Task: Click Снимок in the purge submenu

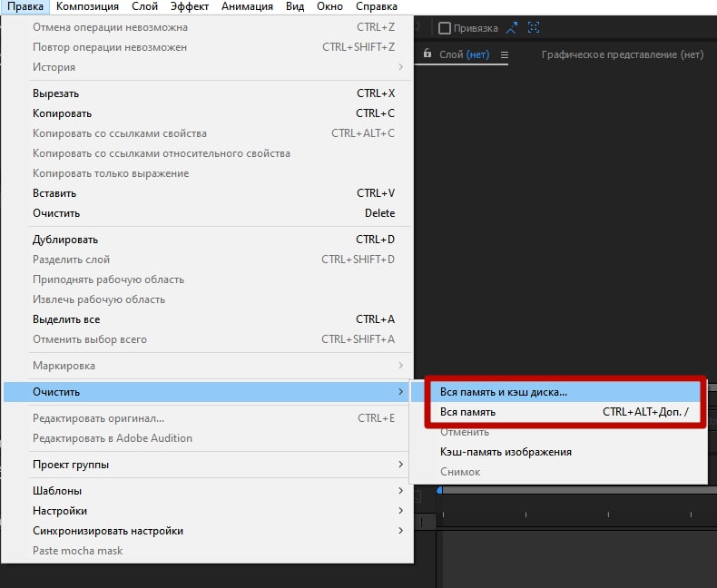Action: 558,472
